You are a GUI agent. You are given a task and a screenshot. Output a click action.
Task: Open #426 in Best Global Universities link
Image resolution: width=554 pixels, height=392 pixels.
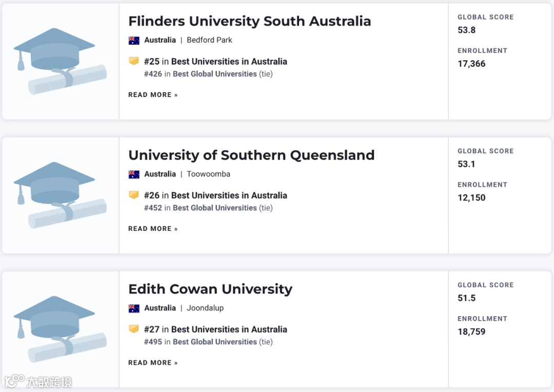[x=208, y=74]
